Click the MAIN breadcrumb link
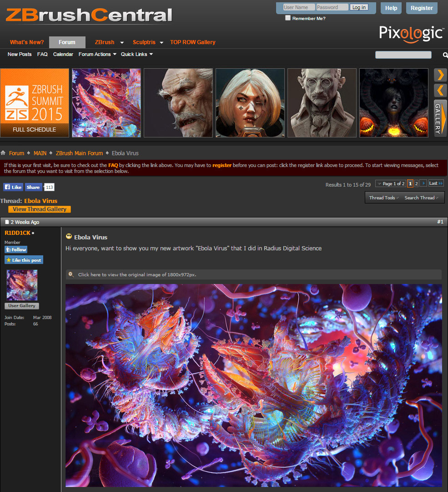Viewport: 448px width, 492px height. coord(40,153)
